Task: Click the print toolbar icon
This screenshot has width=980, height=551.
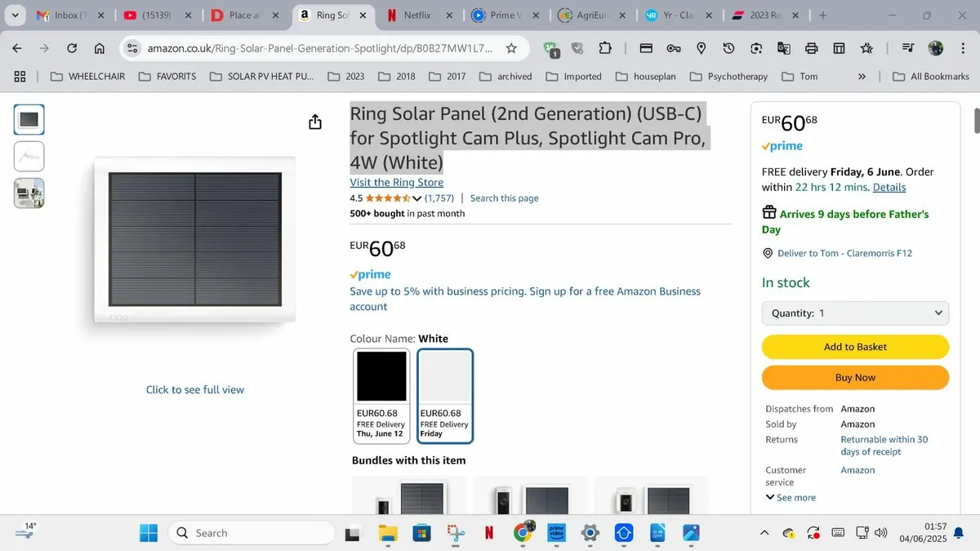Action: click(812, 48)
